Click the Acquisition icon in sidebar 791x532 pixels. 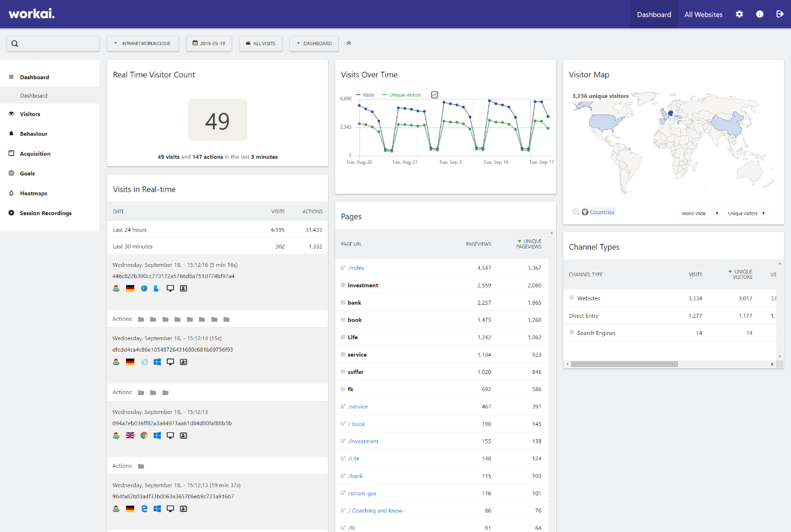tap(11, 153)
